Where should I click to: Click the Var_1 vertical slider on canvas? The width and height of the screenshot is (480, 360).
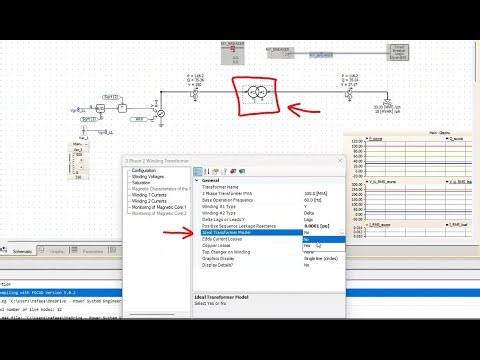pyautogui.click(x=71, y=163)
